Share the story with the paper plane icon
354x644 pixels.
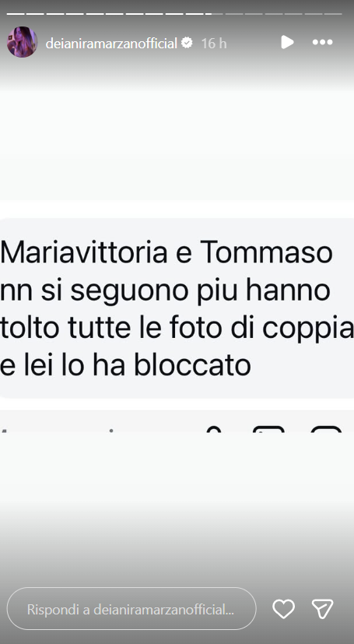click(x=322, y=609)
